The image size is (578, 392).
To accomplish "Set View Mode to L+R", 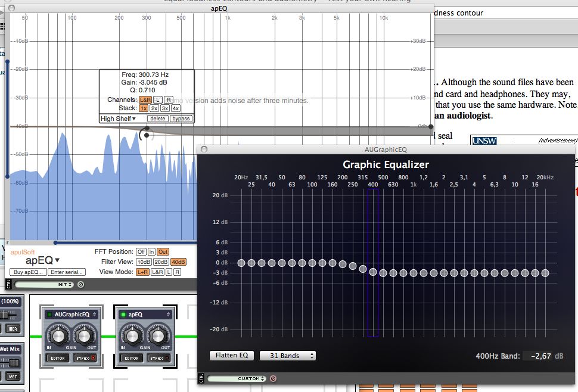I will (x=142, y=272).
